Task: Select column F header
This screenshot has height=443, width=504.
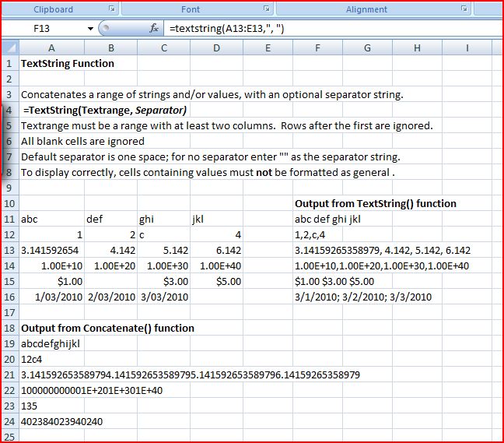Action: click(318, 48)
